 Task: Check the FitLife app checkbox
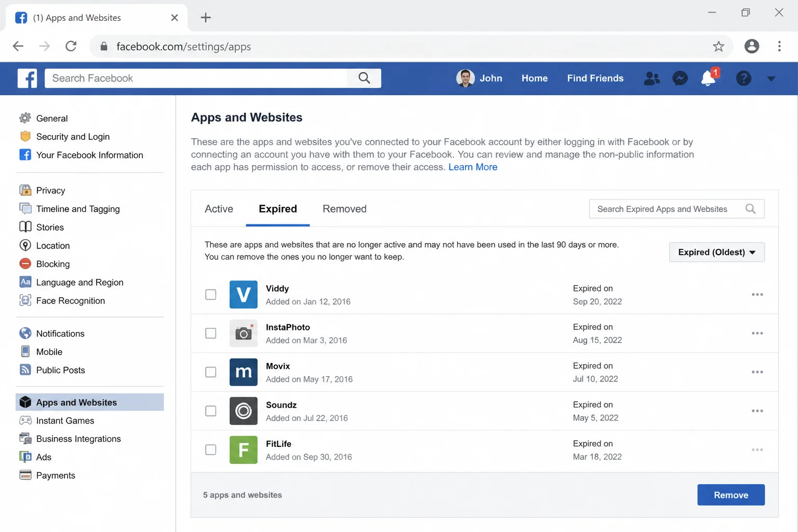[210, 450]
